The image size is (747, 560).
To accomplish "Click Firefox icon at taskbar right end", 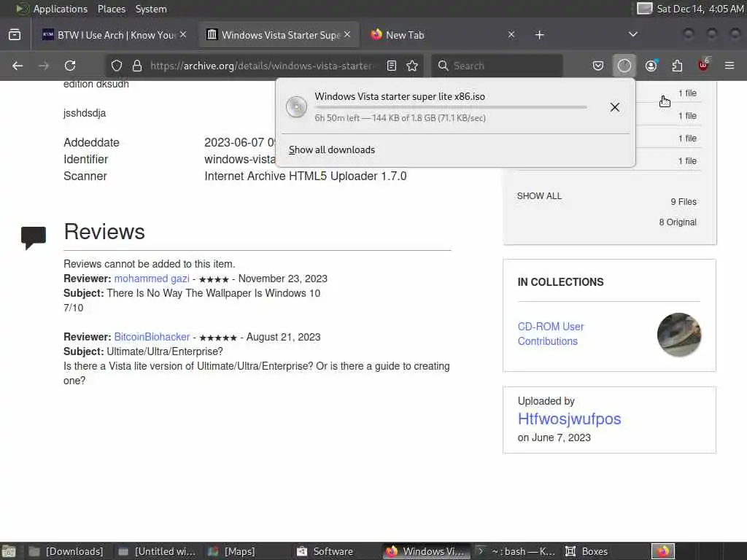I will click(x=663, y=551).
